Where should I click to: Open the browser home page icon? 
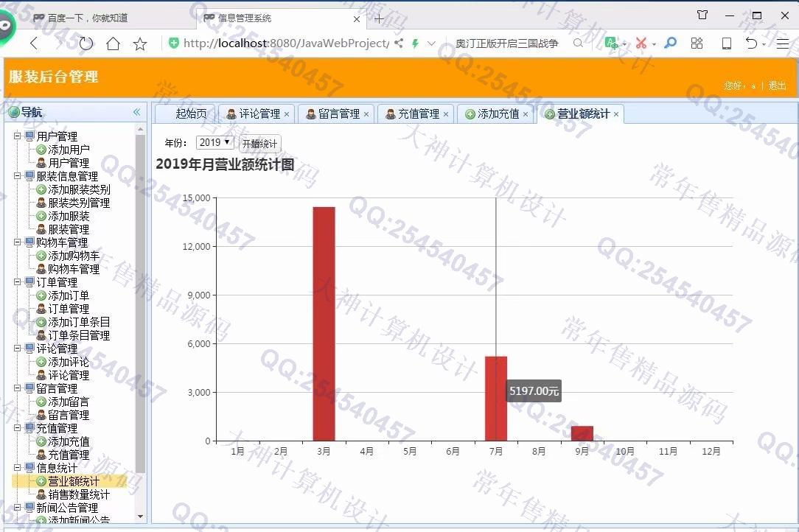click(x=113, y=43)
